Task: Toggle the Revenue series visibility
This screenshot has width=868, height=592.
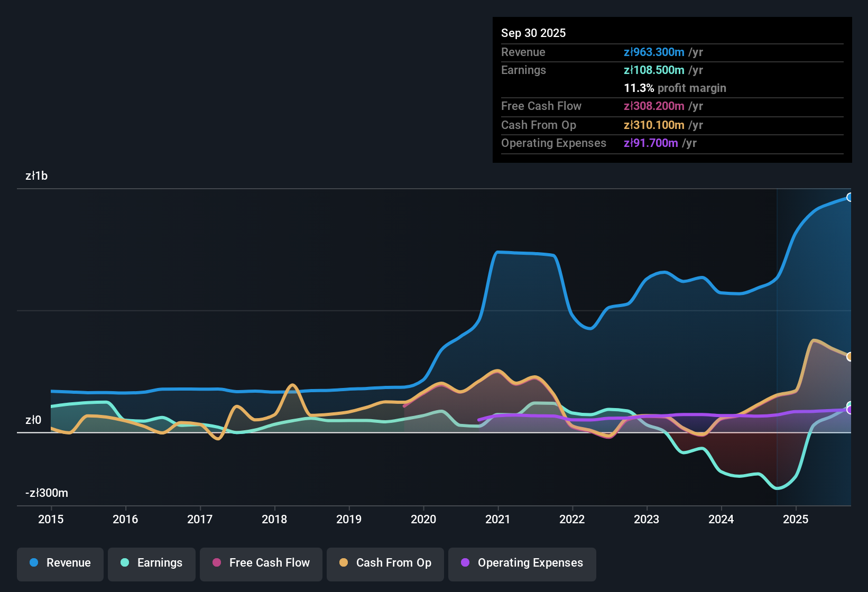Action: [x=60, y=563]
